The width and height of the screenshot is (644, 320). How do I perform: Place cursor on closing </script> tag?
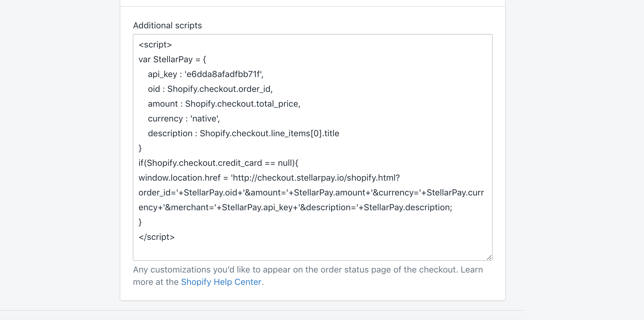pos(157,237)
